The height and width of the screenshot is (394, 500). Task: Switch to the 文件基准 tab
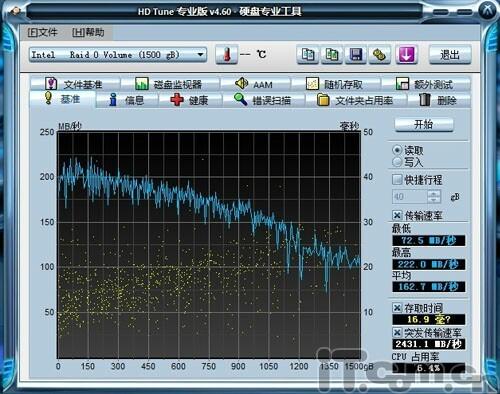75,84
